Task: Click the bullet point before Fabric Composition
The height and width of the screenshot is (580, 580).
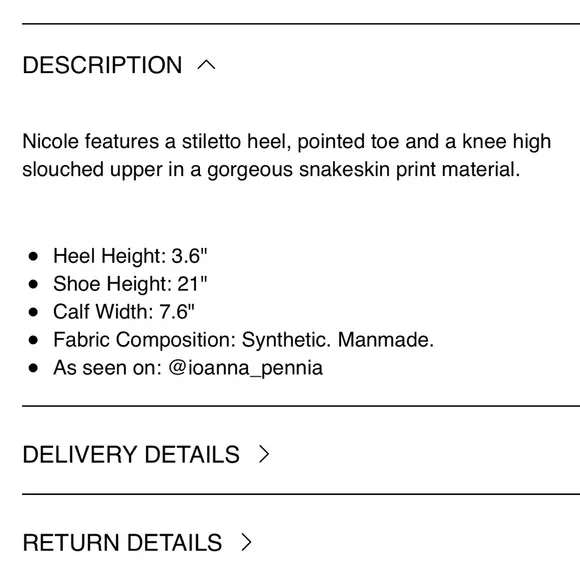Action: [x=33, y=340]
